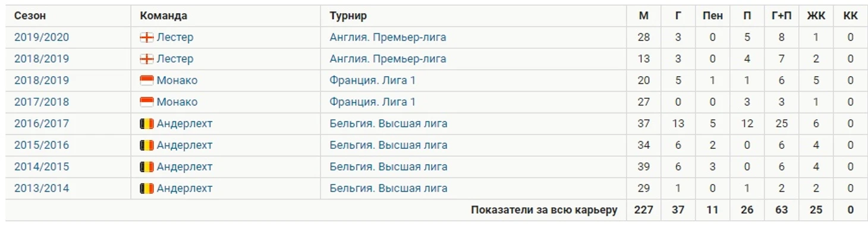Click the Monaco flag in 2018/2019 row
This screenshot has width=868, height=228.
(146, 80)
